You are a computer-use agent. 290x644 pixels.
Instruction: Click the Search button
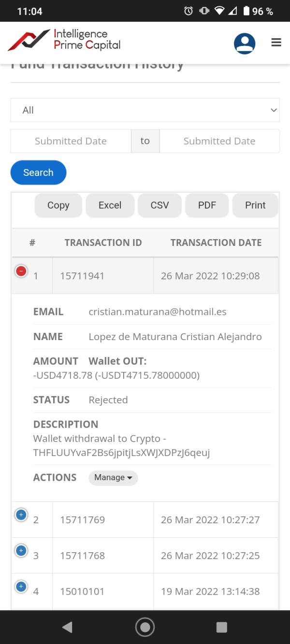[38, 172]
